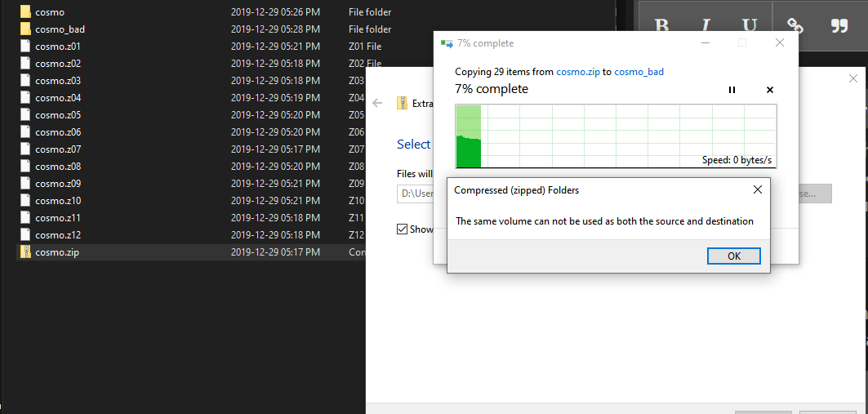The image size is (868, 414).
Task: Click the copy speed progress graph
Action: [x=616, y=136]
